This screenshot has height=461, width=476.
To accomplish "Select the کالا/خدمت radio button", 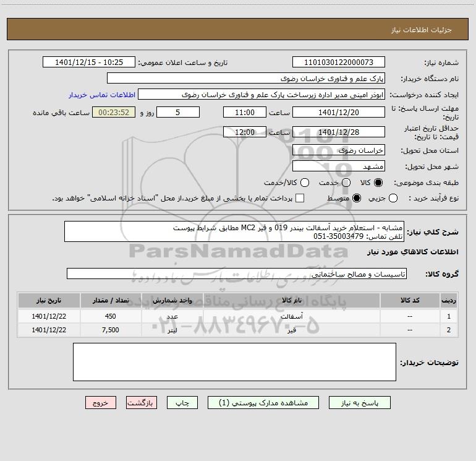I will [x=305, y=183].
